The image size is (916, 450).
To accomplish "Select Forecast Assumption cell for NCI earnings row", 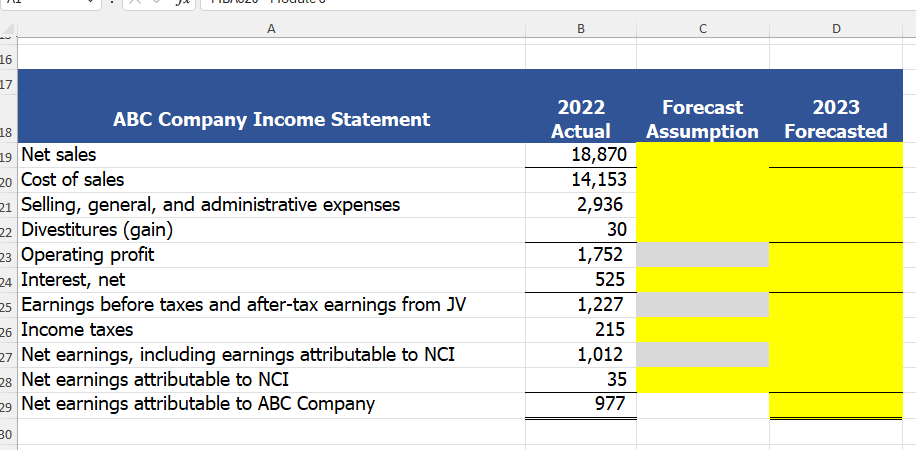I will point(703,380).
